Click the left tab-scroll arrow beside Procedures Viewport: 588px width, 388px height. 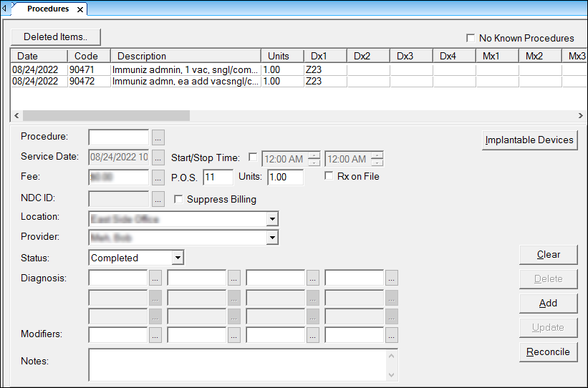4,7
